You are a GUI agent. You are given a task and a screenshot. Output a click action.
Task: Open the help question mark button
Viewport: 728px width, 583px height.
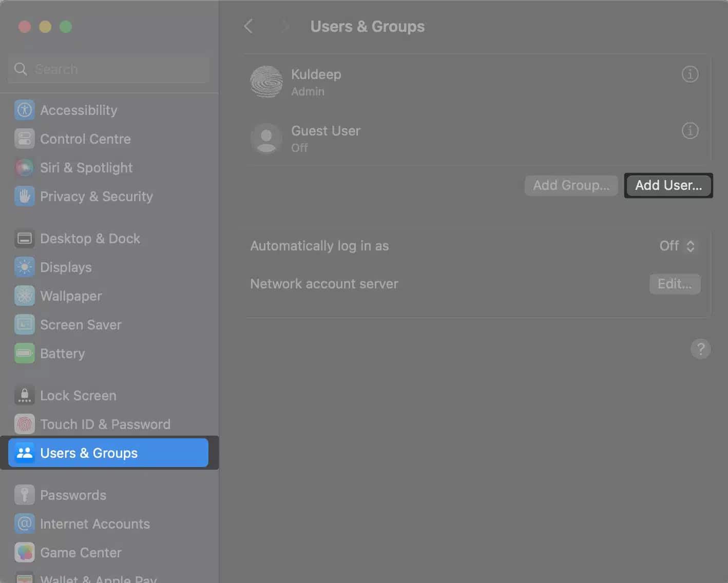coord(701,349)
